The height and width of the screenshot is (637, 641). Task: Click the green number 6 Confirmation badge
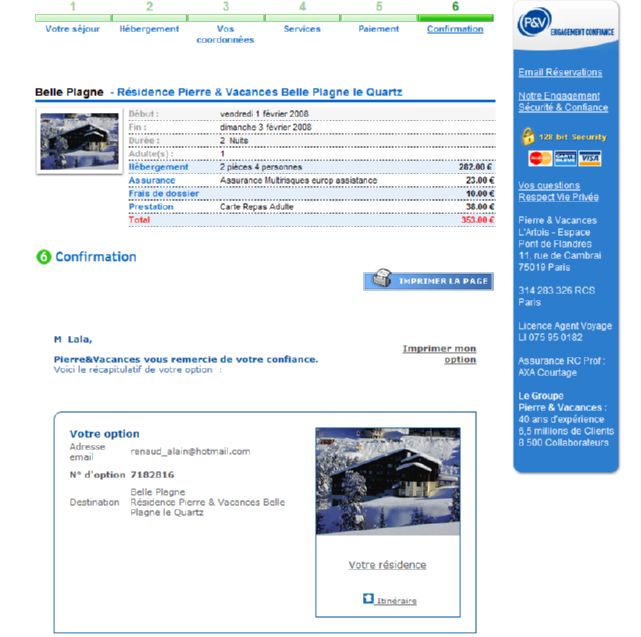point(44,257)
